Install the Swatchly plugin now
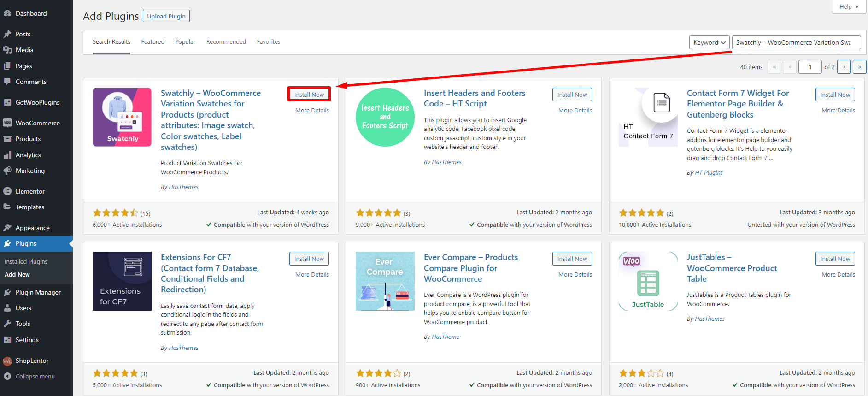The width and height of the screenshot is (868, 396). pyautogui.click(x=309, y=95)
